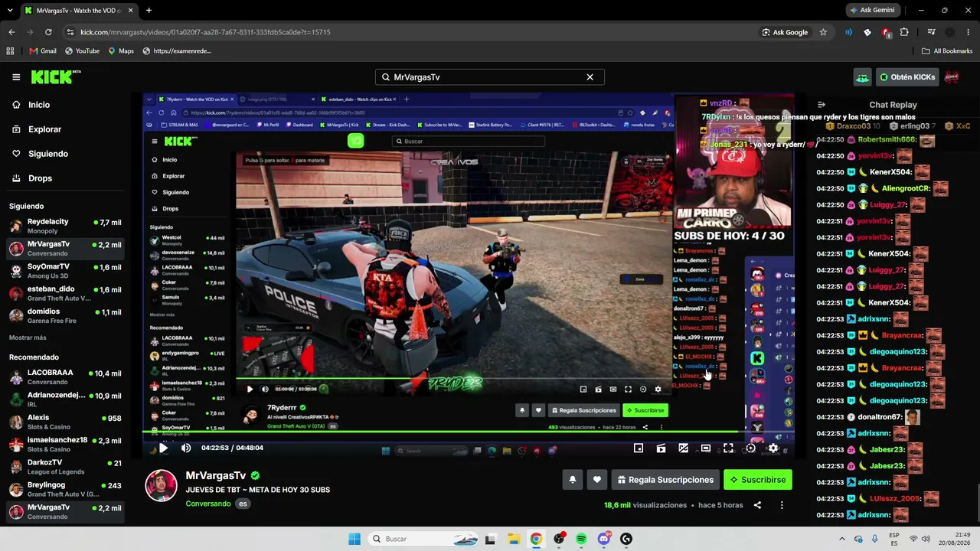The image size is (980, 551).
Task: Toggle theater mode in the video player
Action: tap(706, 448)
